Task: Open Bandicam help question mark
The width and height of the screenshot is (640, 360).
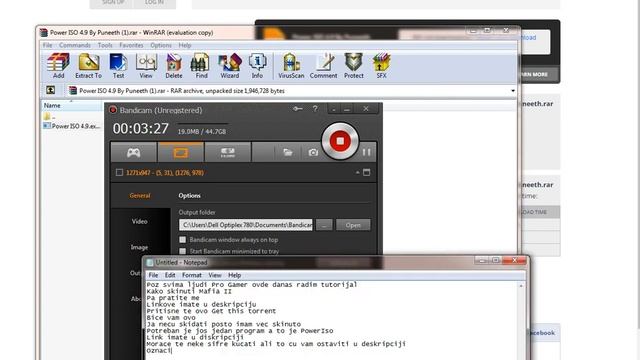Action: click(x=315, y=109)
